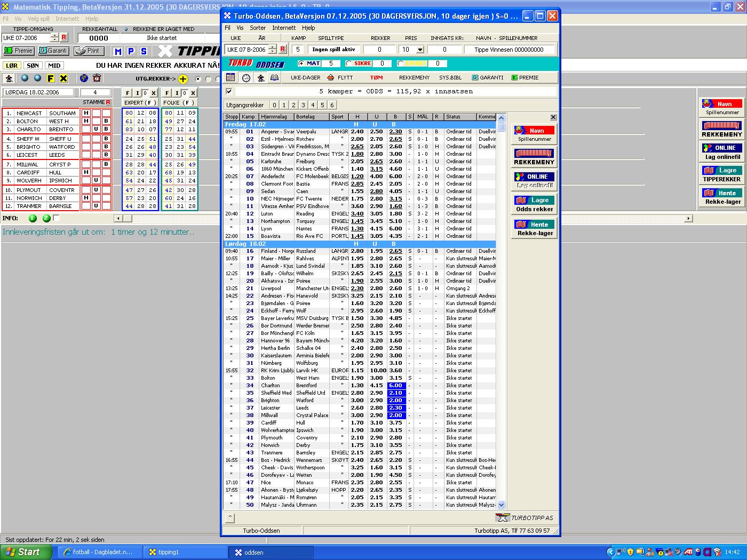Select the highlighted 2.10 B odds for Sheffield Wed
The width and height of the screenshot is (747, 560).
coord(395,393)
